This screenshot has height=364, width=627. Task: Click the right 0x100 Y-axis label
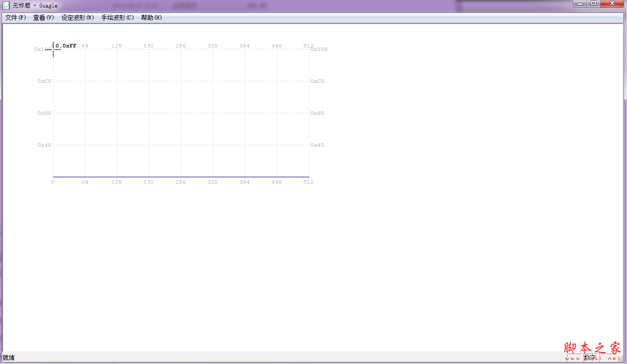click(319, 49)
